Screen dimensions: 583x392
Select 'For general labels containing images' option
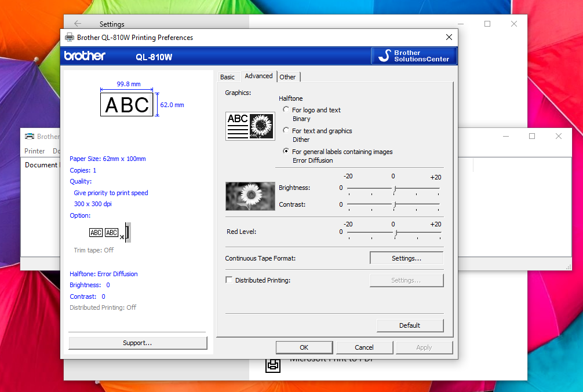[286, 151]
